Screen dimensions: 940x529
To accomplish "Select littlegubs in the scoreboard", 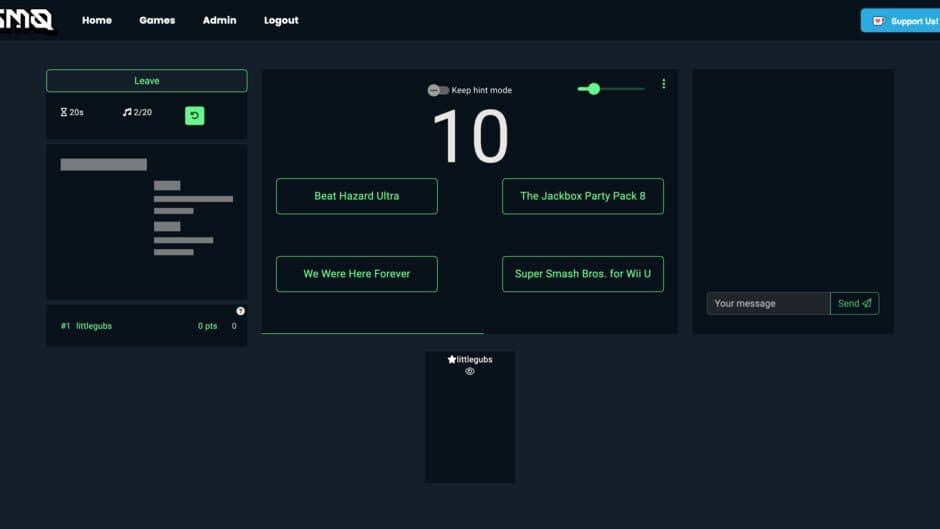I will click(x=94, y=326).
